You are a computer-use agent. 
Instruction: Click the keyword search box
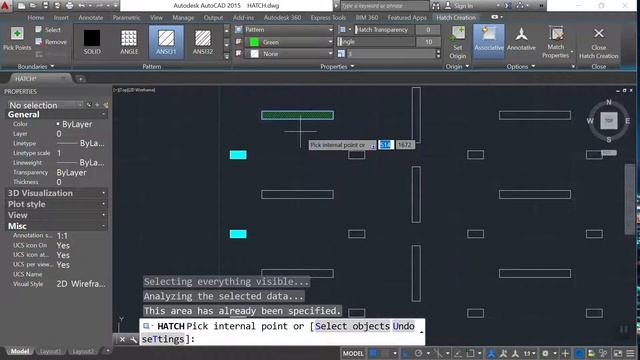384,6
